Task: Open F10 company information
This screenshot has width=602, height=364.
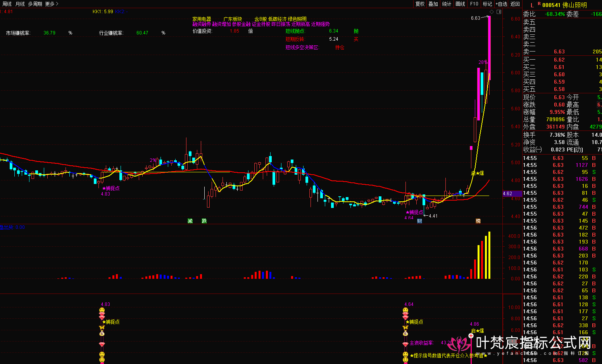Action: pos(474,4)
